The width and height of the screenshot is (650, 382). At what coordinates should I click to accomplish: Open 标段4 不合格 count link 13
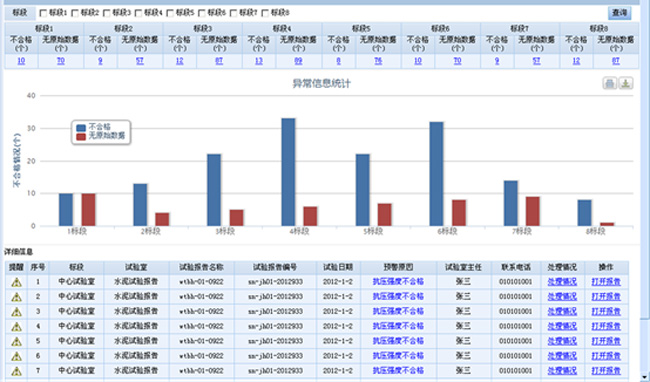(259, 61)
